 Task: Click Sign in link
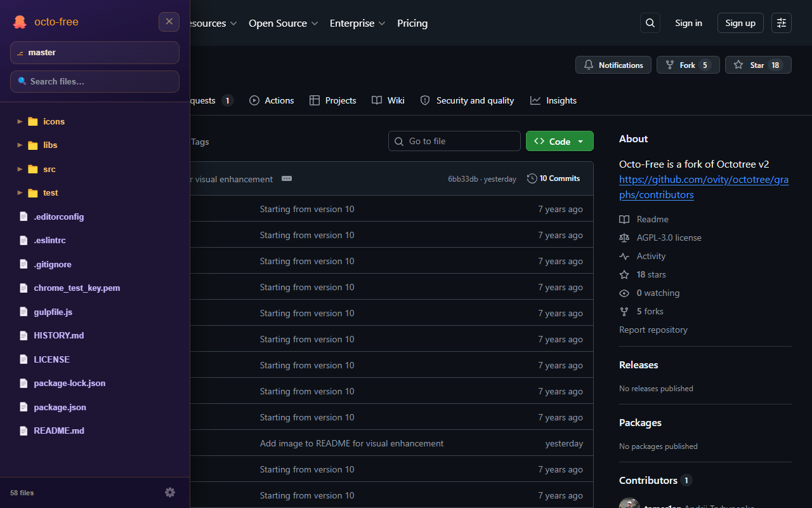click(688, 23)
